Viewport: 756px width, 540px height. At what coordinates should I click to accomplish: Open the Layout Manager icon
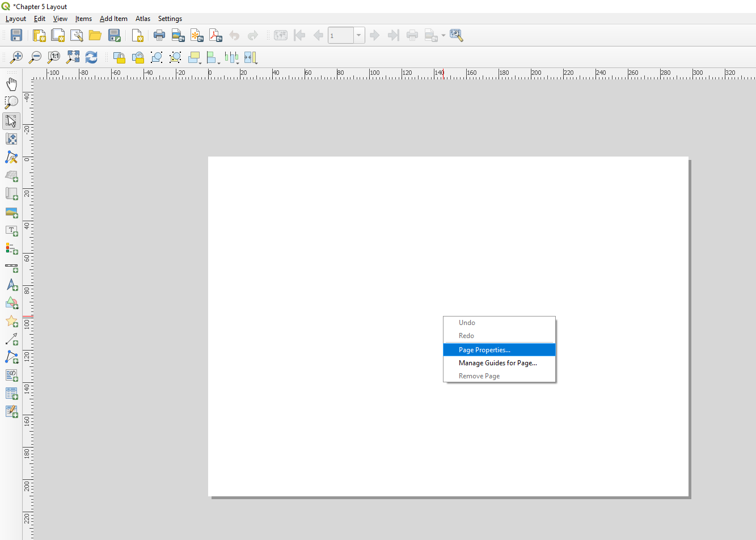pyautogui.click(x=77, y=35)
